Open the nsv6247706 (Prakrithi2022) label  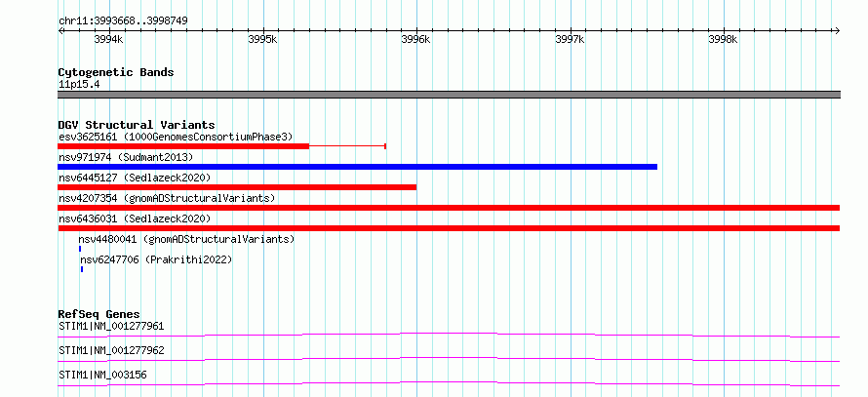[156, 259]
